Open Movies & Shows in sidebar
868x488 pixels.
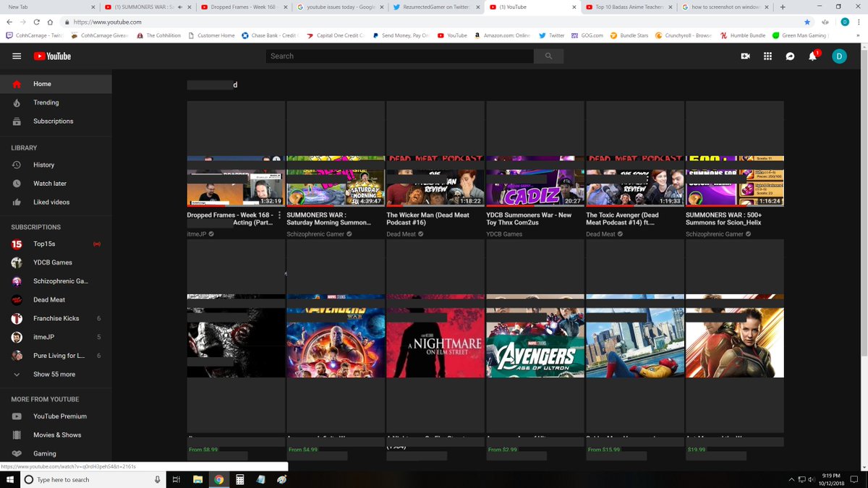pyautogui.click(x=56, y=435)
